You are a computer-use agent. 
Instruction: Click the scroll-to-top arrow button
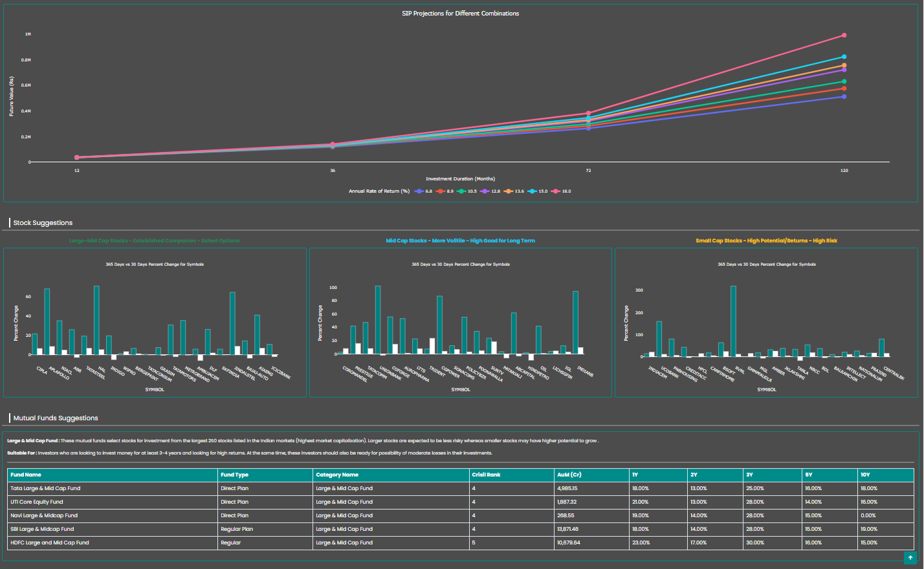(x=910, y=557)
